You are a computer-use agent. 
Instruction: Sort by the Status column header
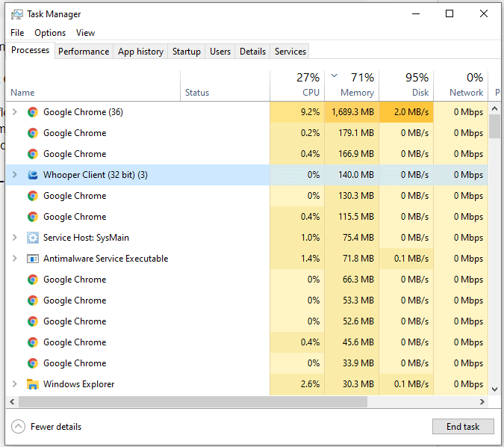225,86
